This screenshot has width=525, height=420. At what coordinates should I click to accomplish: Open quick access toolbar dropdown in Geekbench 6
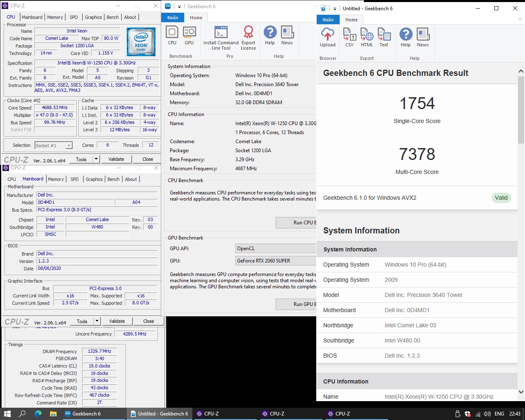pos(179,7)
